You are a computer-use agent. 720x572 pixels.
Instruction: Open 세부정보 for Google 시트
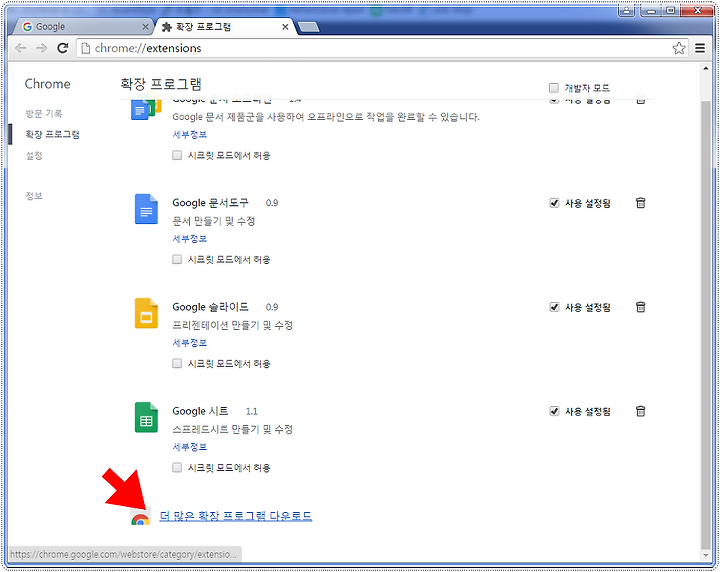coord(190,447)
